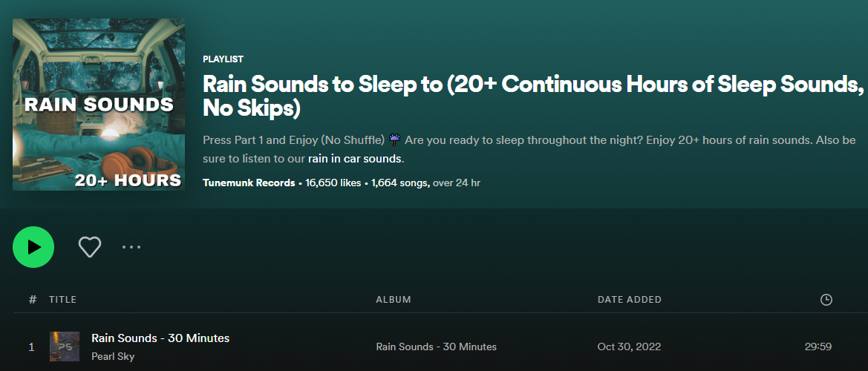This screenshot has height=371, width=868.
Task: Click the TITLE column header
Action: coord(63,300)
